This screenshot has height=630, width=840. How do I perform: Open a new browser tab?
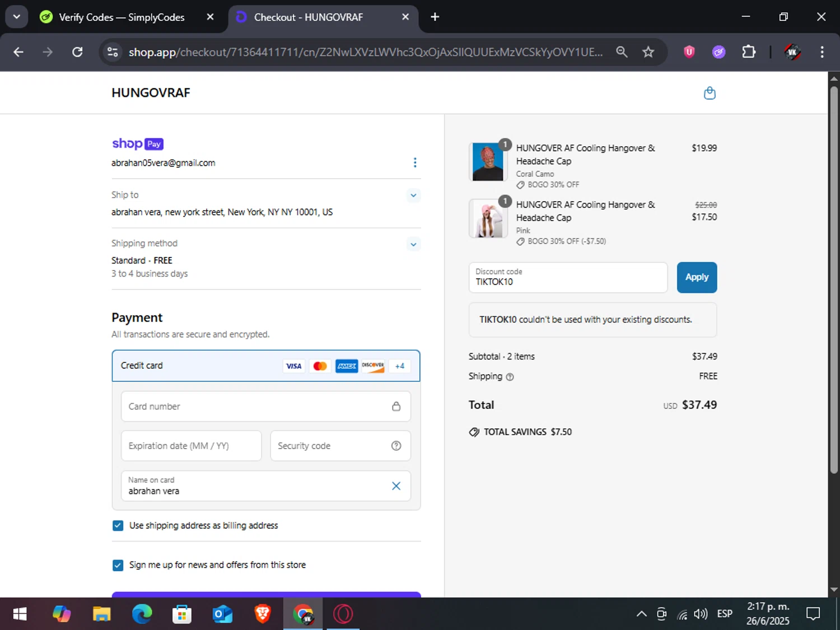click(x=435, y=17)
